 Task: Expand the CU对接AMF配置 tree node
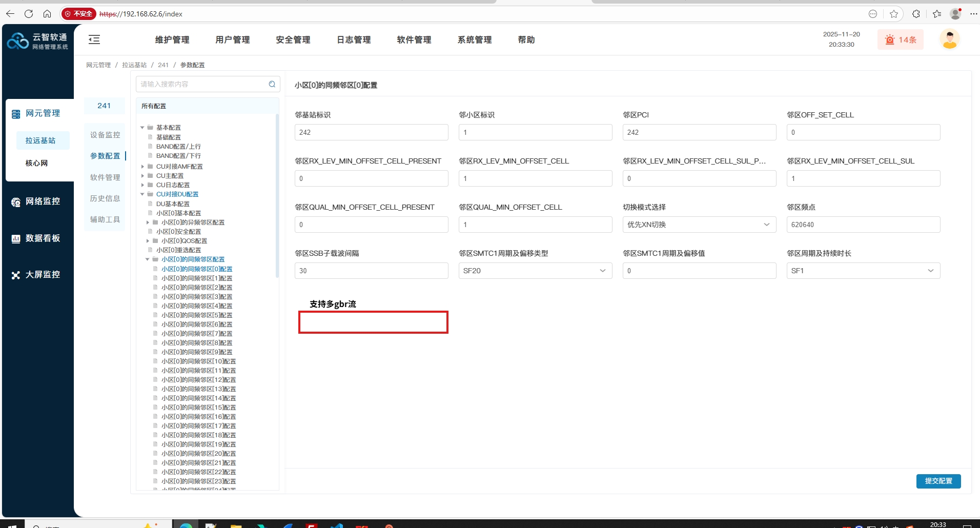142,167
